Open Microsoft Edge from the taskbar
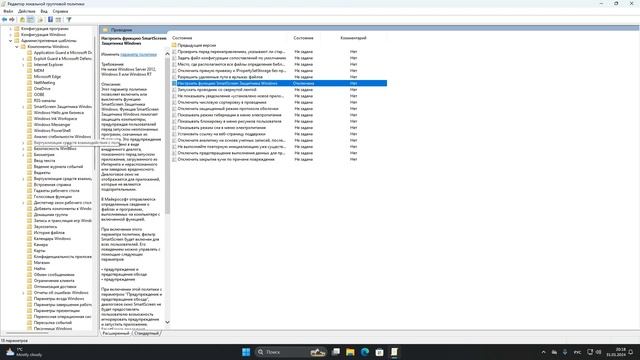The height and width of the screenshot is (360, 640). coord(365,352)
